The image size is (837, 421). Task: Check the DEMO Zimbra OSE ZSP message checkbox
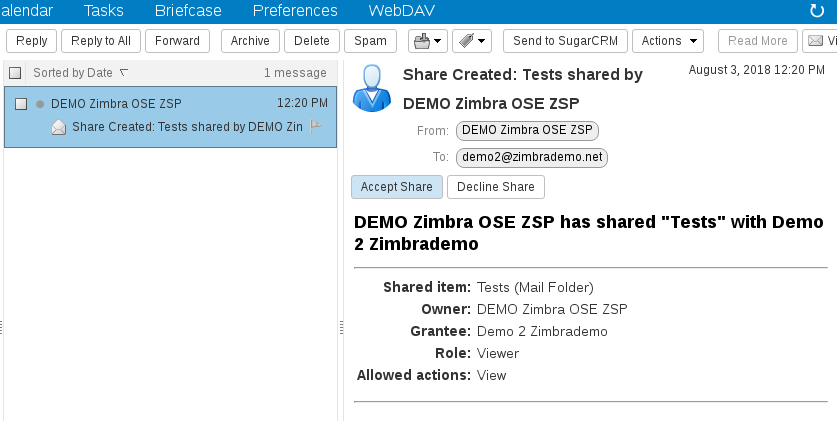[x=20, y=104]
